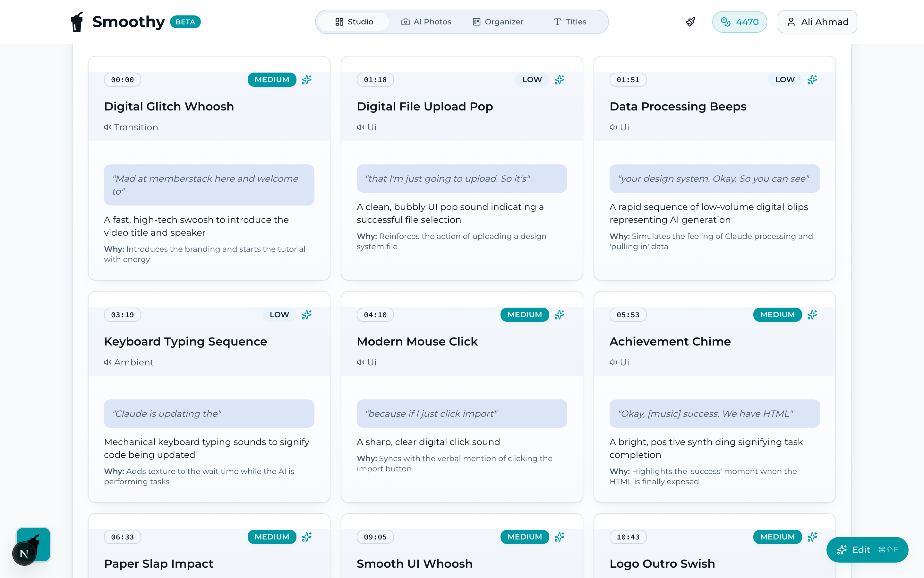This screenshot has width=924, height=578.
Task: Click the Smoothy cup logo icon
Action: [x=77, y=22]
